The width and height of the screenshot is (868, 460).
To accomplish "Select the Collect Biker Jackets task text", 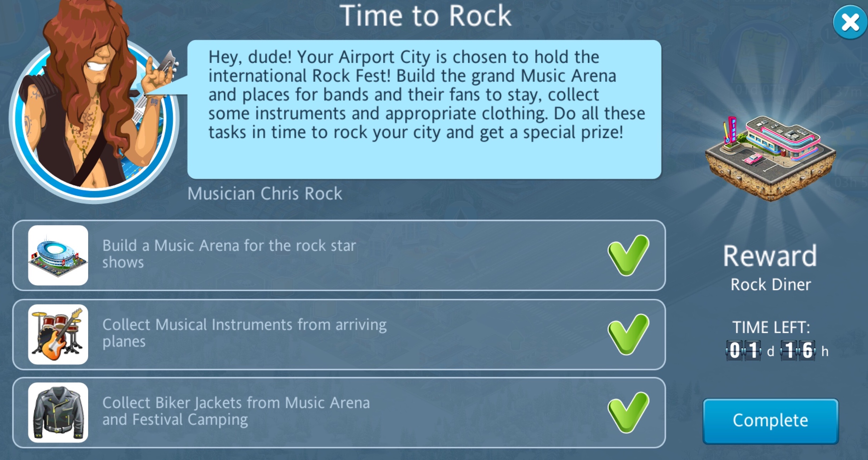I will 236,411.
